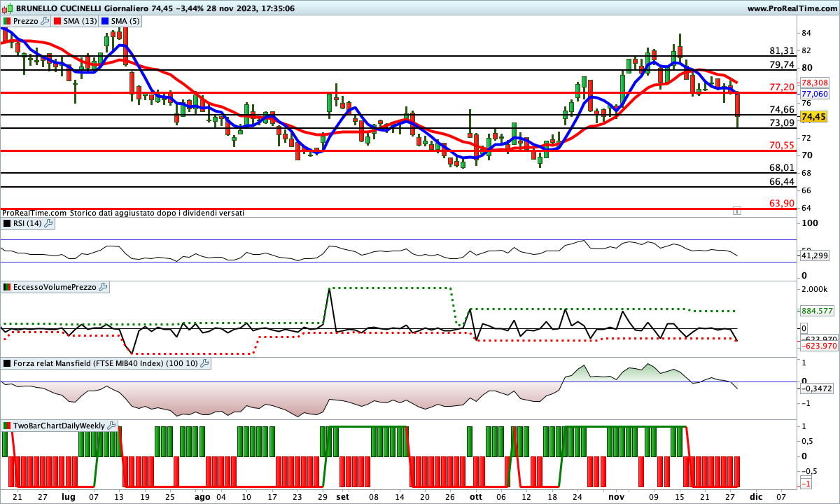
Task: Click the small info icon above the 63,90 line
Action: (736, 210)
